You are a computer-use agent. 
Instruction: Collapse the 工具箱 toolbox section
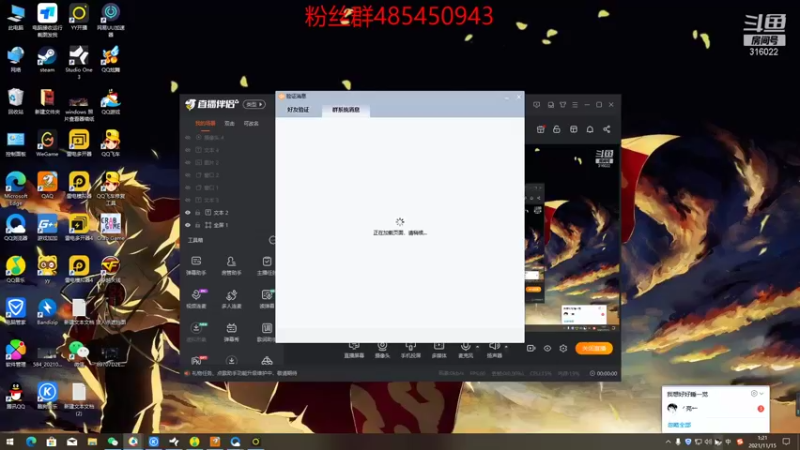(x=272, y=240)
